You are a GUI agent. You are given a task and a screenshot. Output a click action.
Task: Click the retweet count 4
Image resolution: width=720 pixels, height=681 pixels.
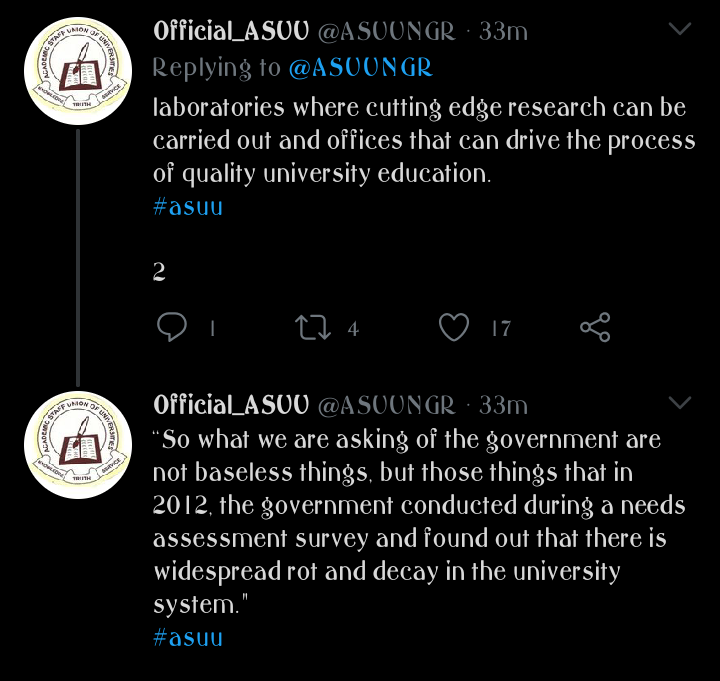click(x=353, y=329)
